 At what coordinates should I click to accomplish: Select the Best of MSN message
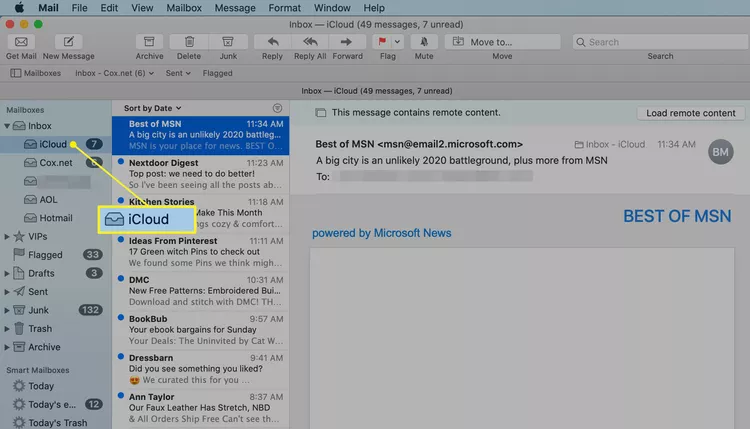coord(200,135)
